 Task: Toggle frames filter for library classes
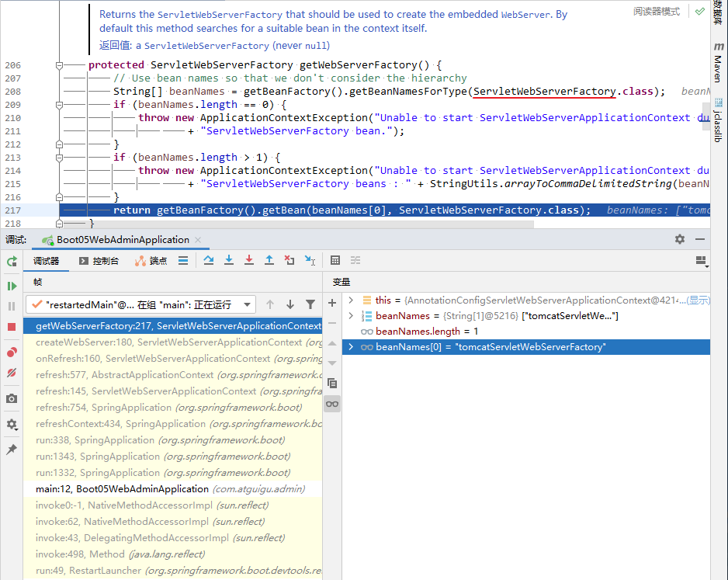point(310,304)
